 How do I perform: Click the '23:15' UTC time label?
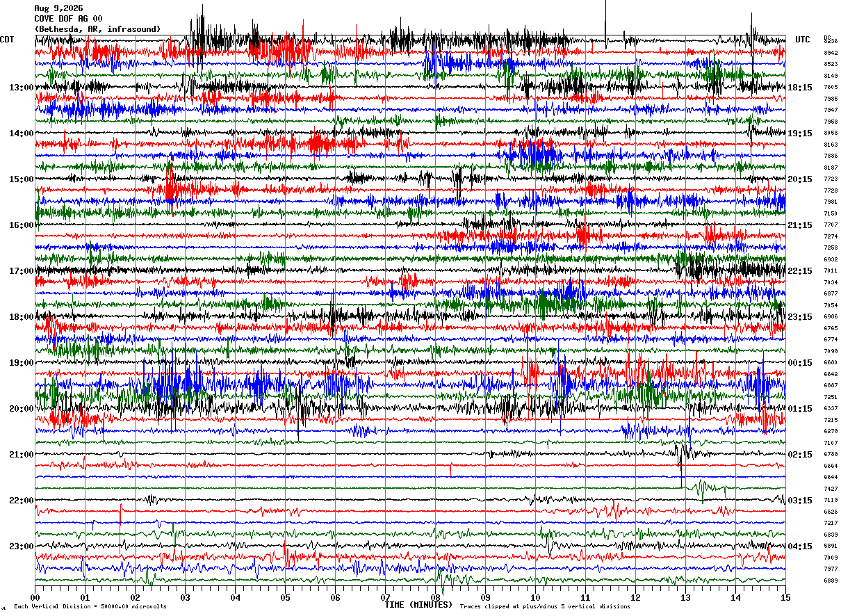800,317
